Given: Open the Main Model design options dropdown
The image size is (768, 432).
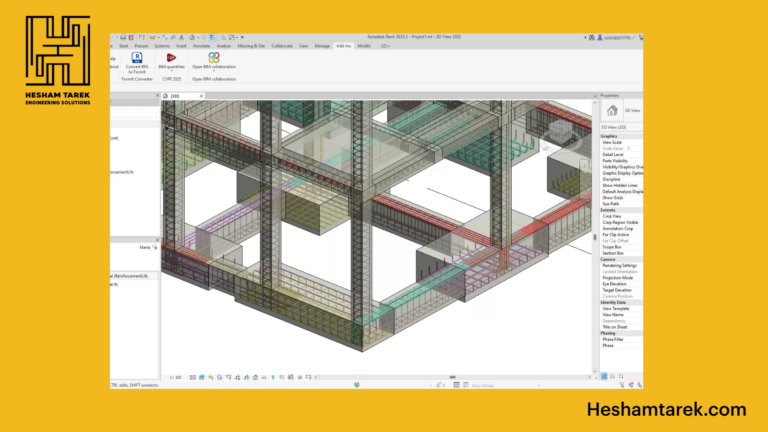Looking at the screenshot, I should pos(504,385).
